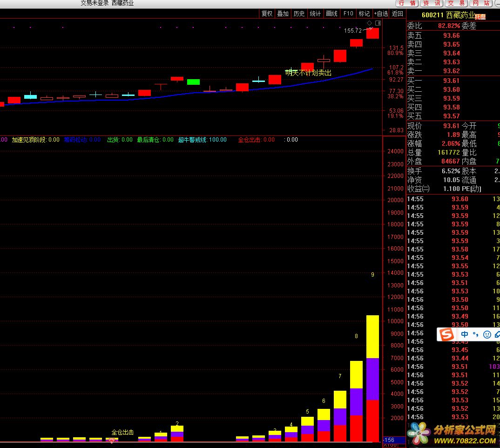Click the tick trade row with purple 103
This screenshot has width=500, height=448.
453,367
